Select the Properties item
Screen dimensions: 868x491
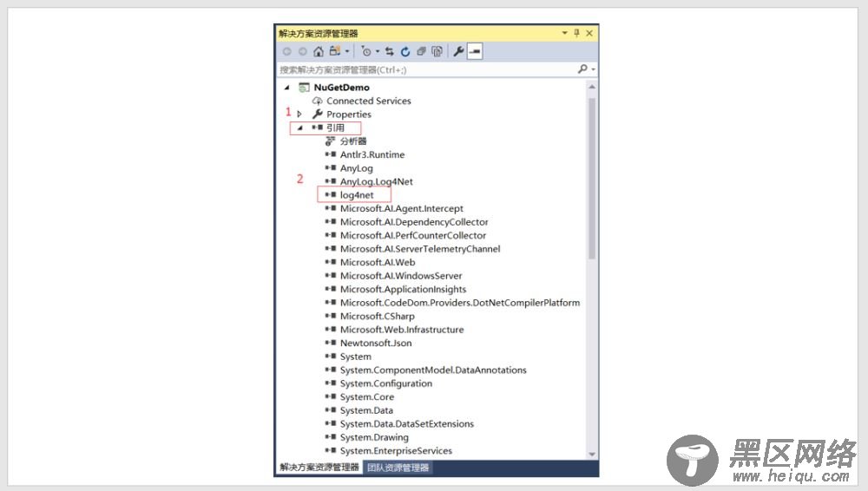click(x=349, y=115)
